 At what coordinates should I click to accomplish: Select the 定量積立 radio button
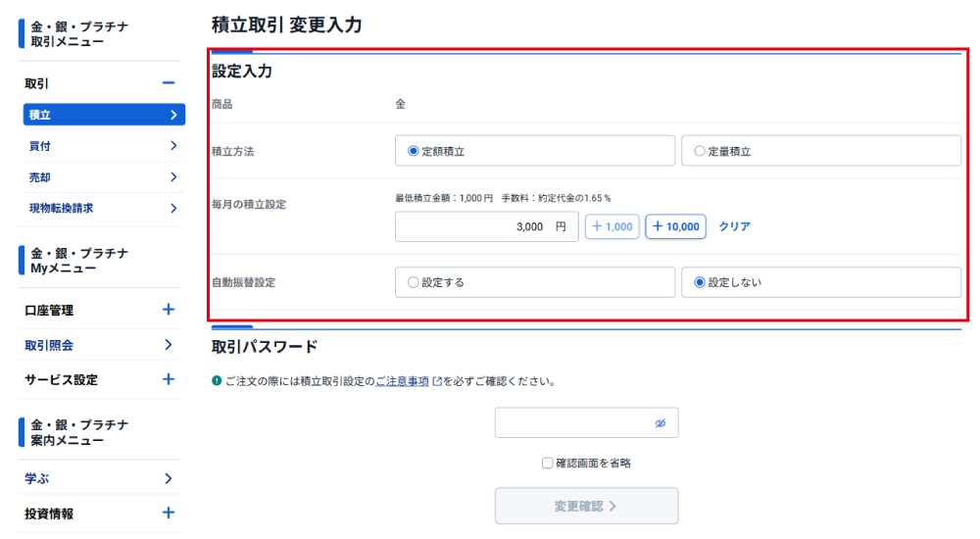pos(700,151)
